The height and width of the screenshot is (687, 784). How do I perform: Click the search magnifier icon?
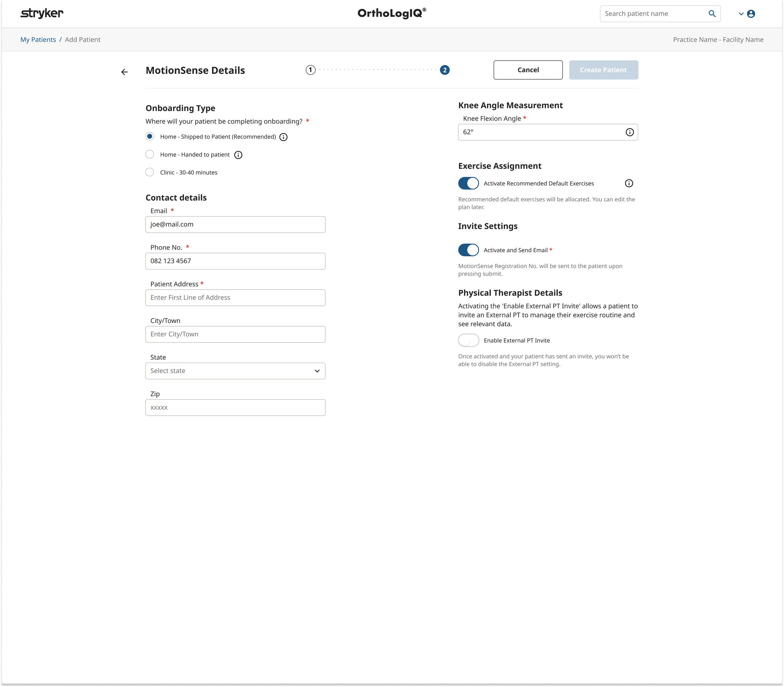[x=712, y=14]
